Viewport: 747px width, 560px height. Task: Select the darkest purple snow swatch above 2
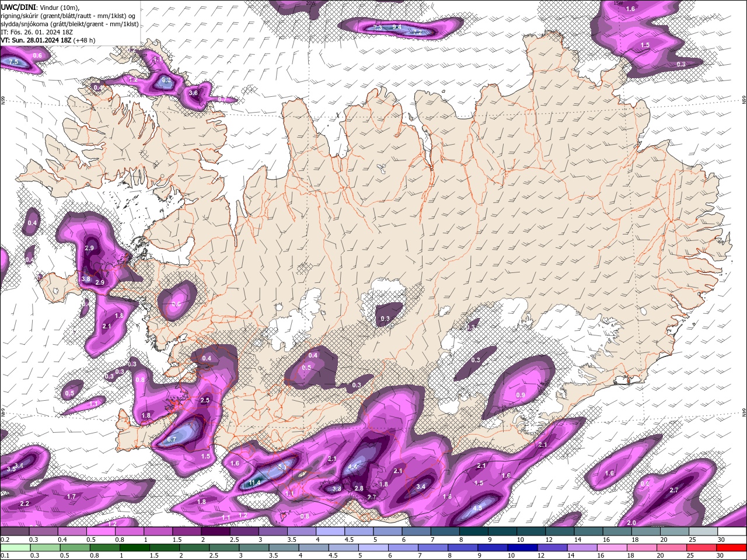point(215,531)
